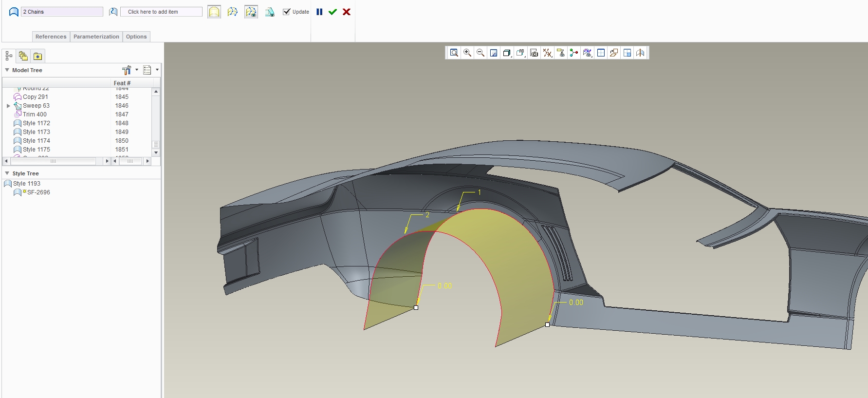868x398 pixels.
Task: Toggle the translucent surface preview icon
Action: (214, 12)
